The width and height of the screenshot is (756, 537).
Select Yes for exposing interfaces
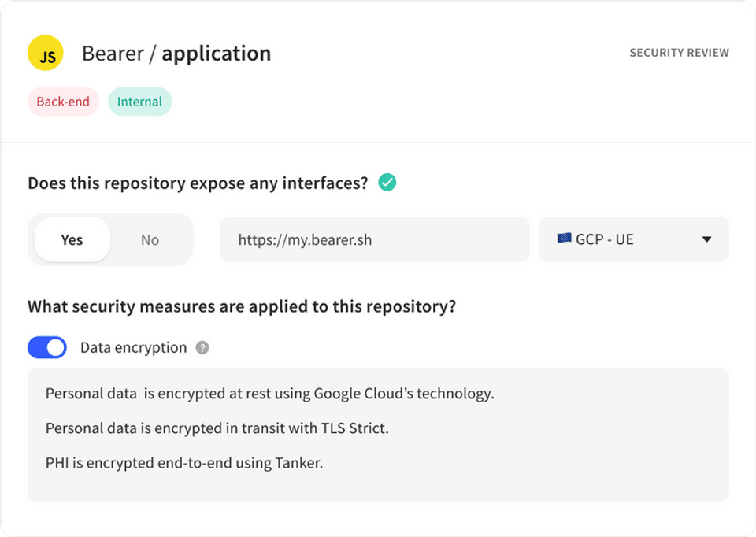72,239
